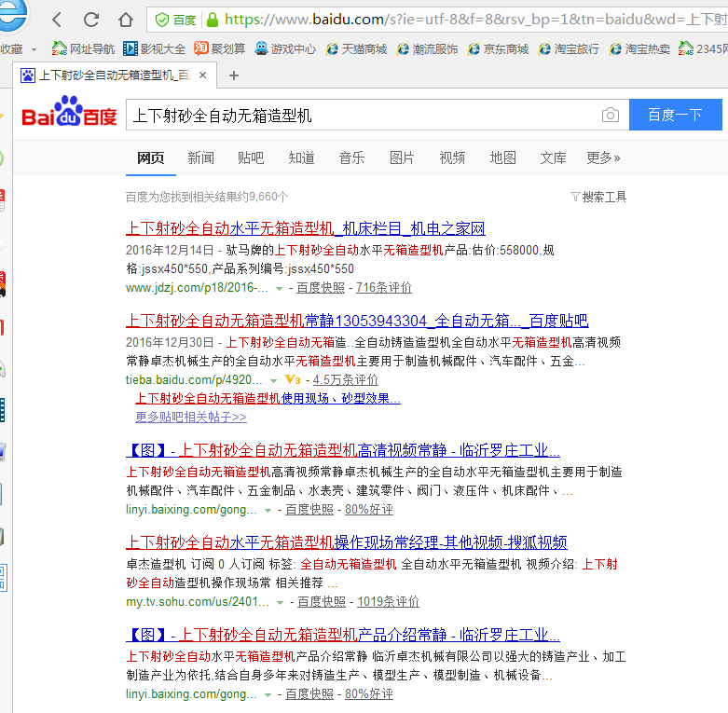Expand the 更多» menu
This screenshot has height=713, width=728.
(603, 158)
